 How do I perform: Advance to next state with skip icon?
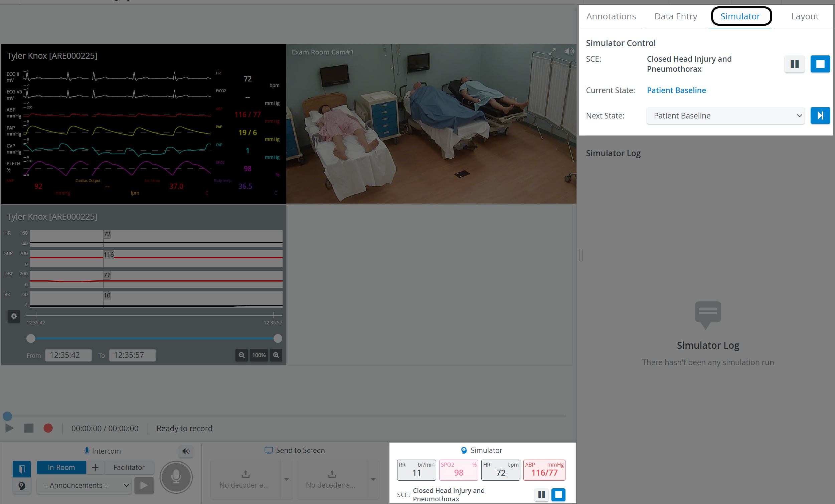coord(820,115)
